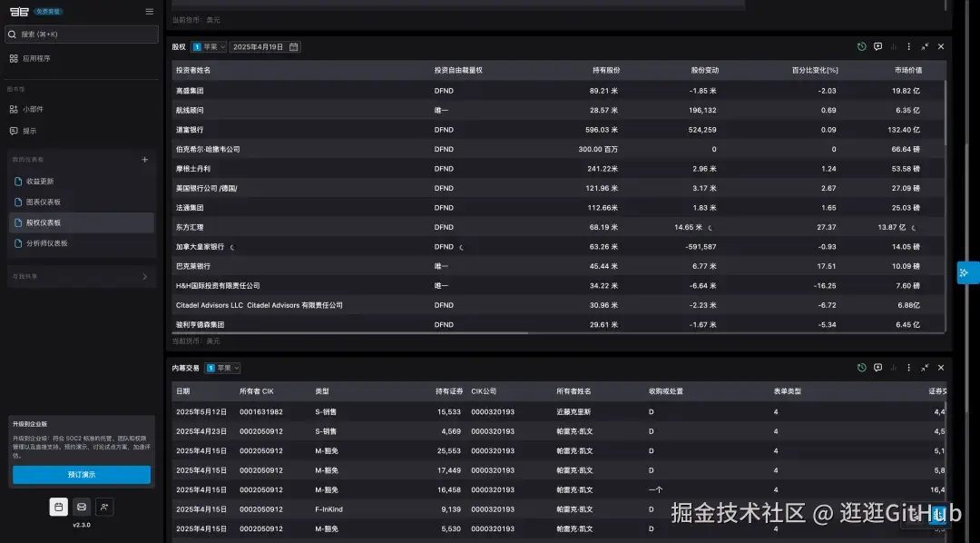Select the 东方汇理 investor name
The height and width of the screenshot is (543, 980).
pos(190,227)
